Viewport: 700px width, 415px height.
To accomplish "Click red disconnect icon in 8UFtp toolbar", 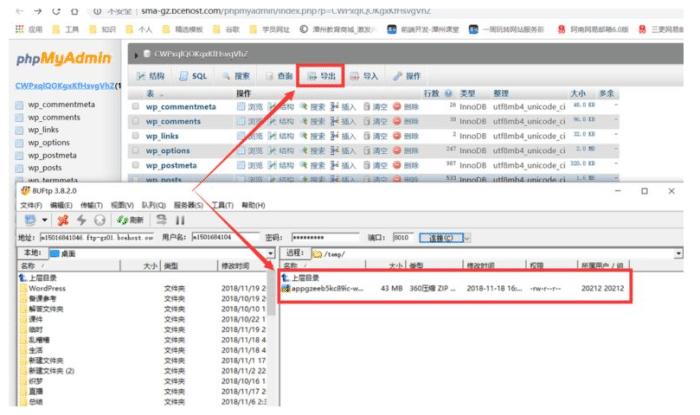I will [x=63, y=220].
